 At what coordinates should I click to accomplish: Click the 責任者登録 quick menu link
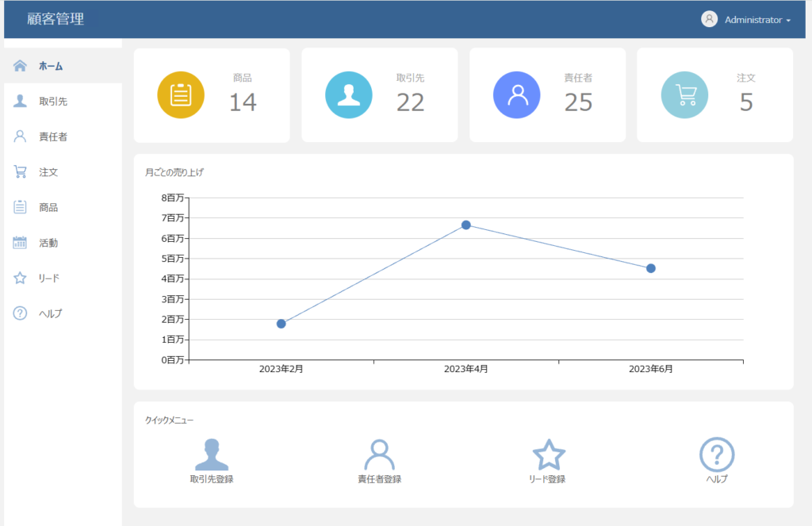tap(380, 479)
